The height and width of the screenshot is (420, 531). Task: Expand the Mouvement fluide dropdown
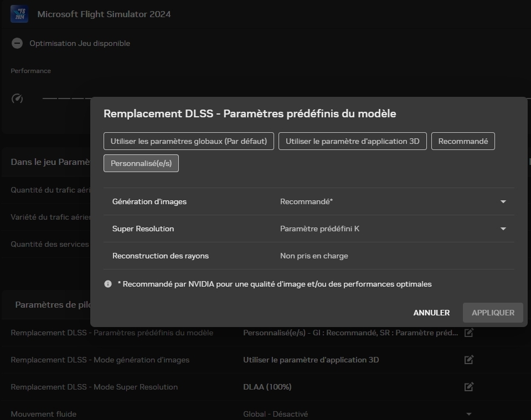tap(469, 414)
